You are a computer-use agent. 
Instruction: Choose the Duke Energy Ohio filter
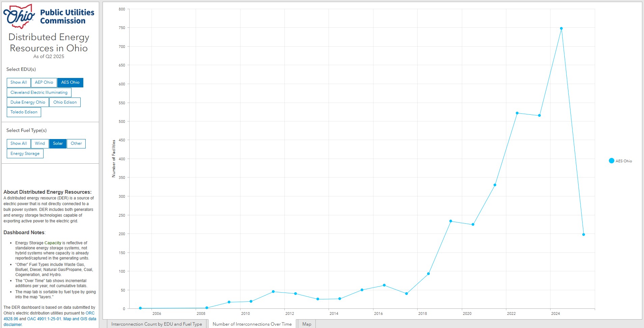click(28, 102)
